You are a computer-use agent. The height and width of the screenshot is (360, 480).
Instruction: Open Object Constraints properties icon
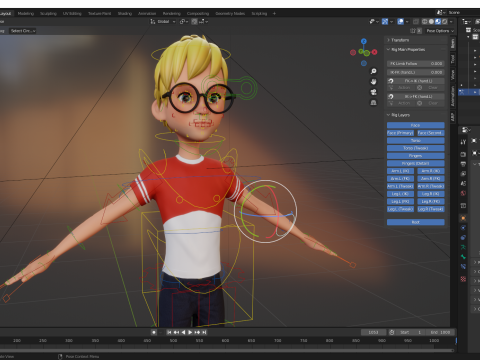pyautogui.click(x=463, y=238)
